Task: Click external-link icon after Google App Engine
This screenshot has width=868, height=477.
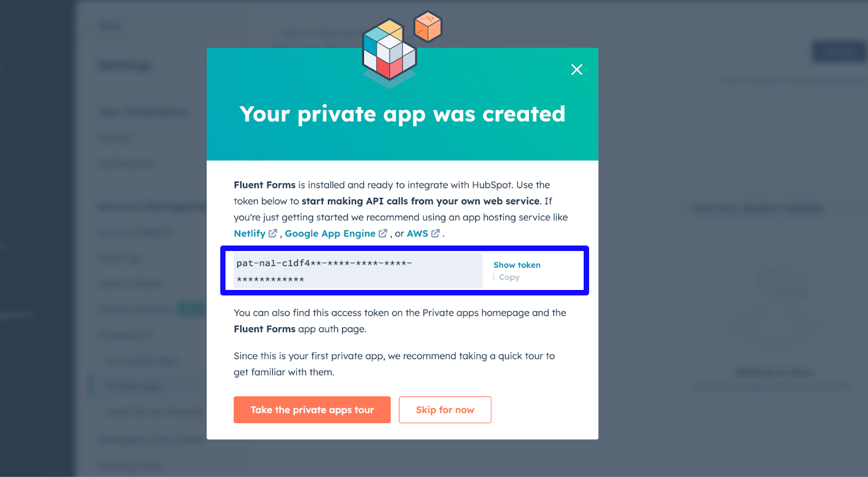Action: [x=383, y=233]
